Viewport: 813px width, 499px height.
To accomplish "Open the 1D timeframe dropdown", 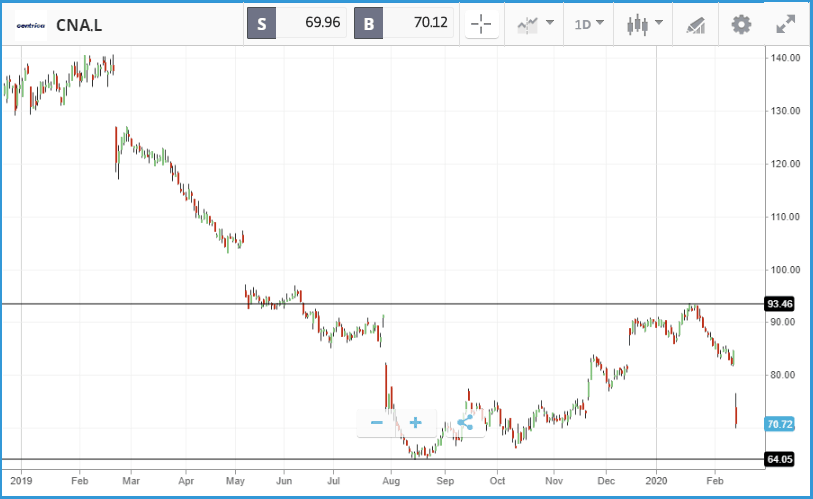I will (589, 24).
